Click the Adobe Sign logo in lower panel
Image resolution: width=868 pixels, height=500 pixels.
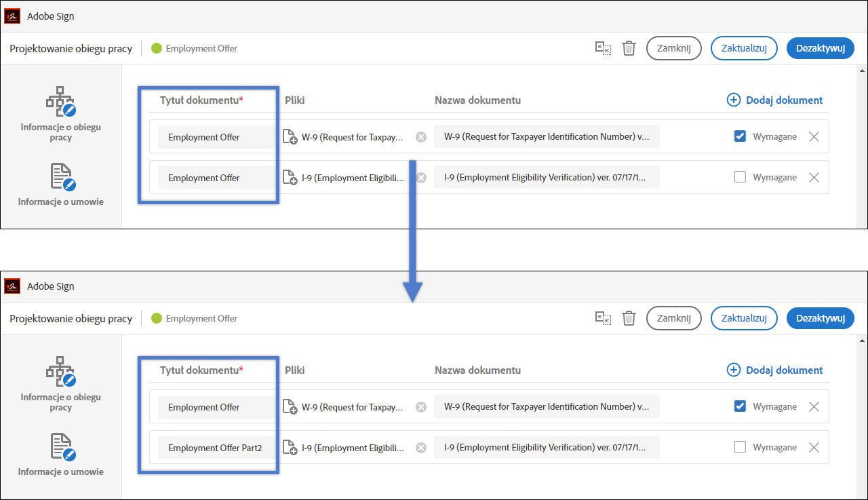click(x=12, y=286)
